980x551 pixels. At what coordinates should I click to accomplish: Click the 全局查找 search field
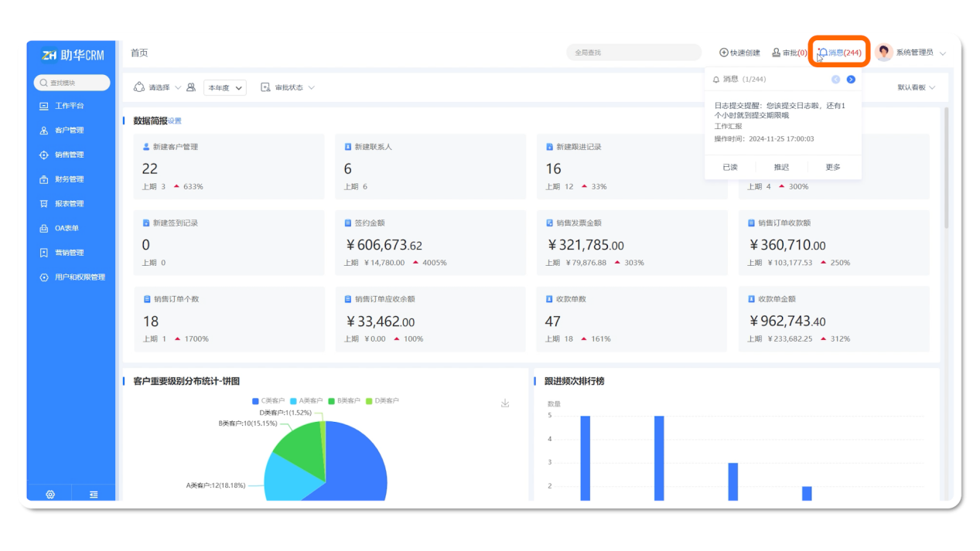click(633, 53)
